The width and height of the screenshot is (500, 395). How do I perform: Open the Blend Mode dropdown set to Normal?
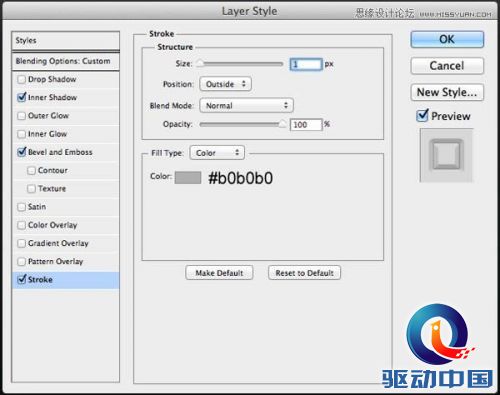click(246, 105)
